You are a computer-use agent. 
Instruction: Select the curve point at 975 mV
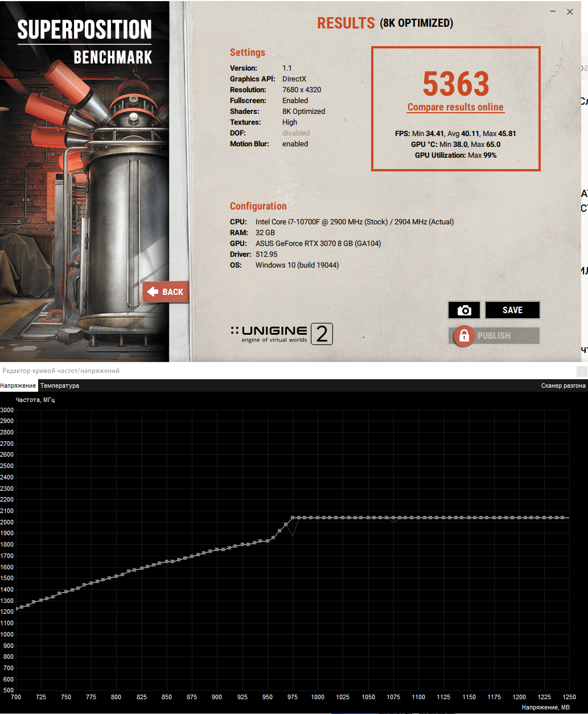tap(293, 518)
